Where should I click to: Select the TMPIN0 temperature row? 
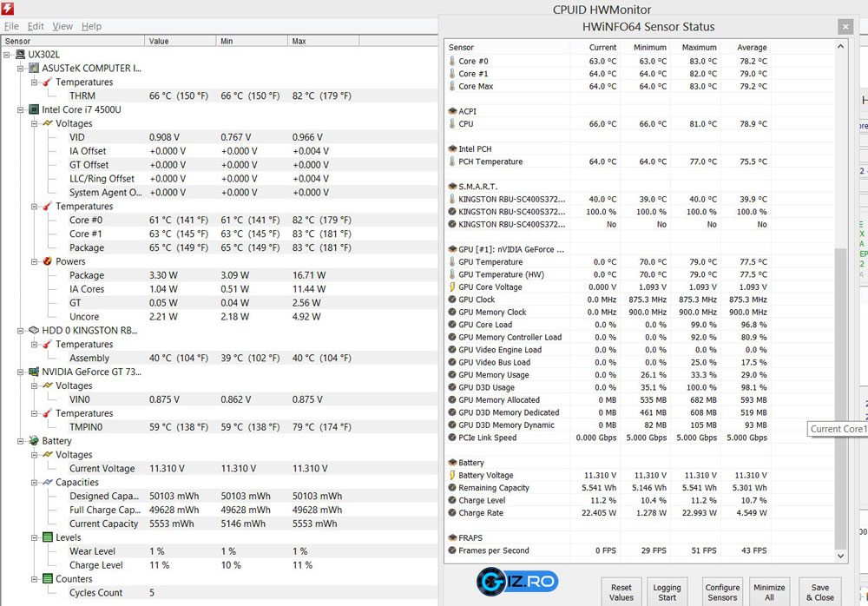[220, 427]
